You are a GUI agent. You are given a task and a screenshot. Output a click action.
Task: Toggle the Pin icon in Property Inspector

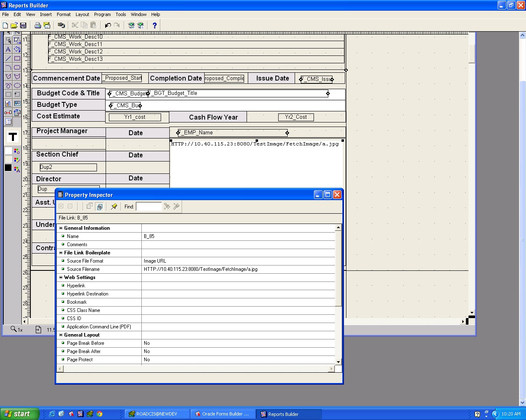(x=114, y=206)
